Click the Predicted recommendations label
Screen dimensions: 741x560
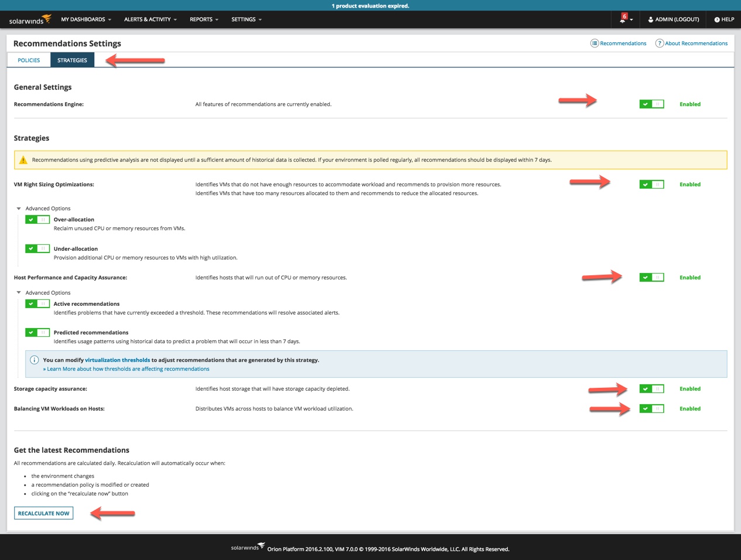[91, 333]
